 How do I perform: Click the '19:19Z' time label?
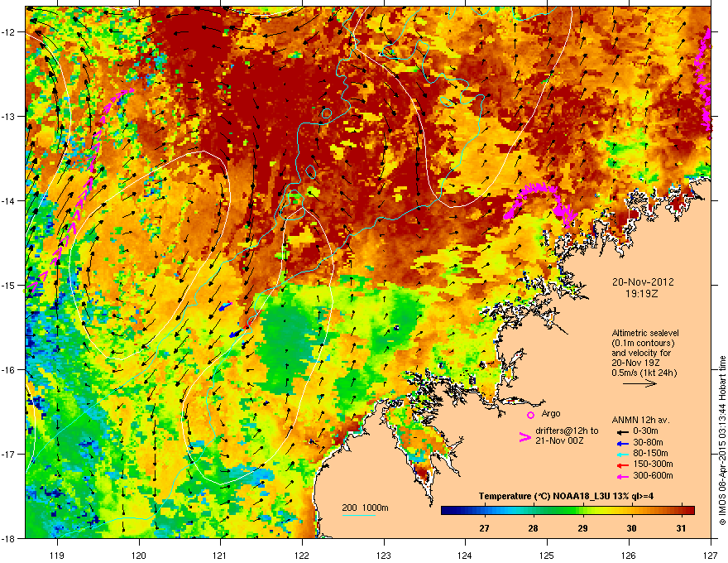pyautogui.click(x=642, y=294)
